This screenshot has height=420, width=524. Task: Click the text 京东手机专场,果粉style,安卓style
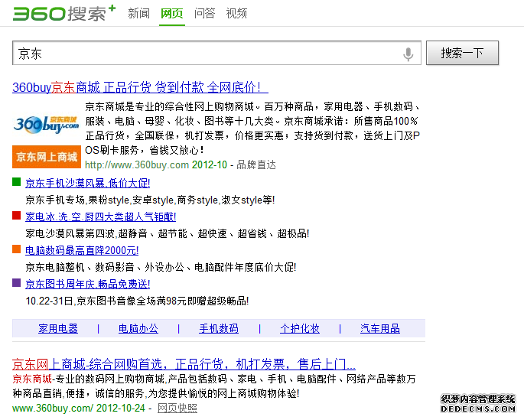point(150,200)
